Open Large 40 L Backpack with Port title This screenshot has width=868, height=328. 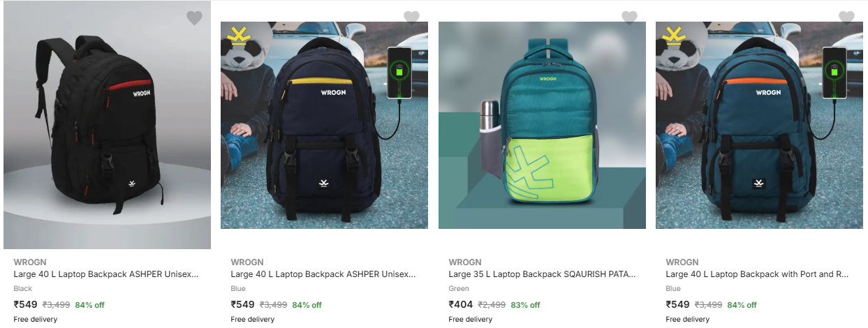(x=758, y=274)
